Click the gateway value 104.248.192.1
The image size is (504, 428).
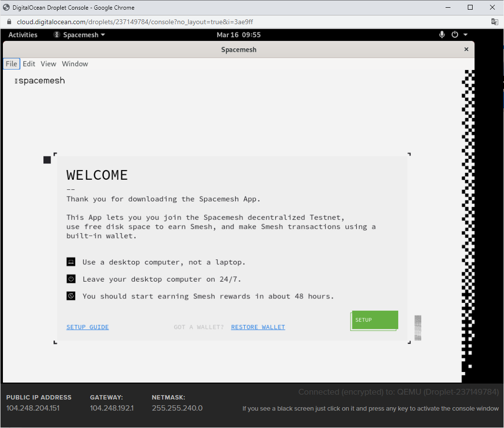point(112,408)
